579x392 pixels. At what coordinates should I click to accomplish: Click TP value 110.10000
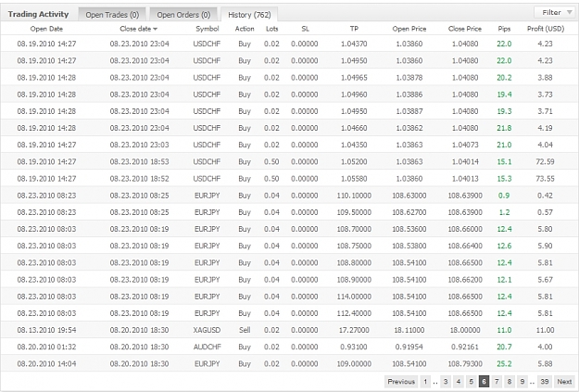(x=354, y=196)
